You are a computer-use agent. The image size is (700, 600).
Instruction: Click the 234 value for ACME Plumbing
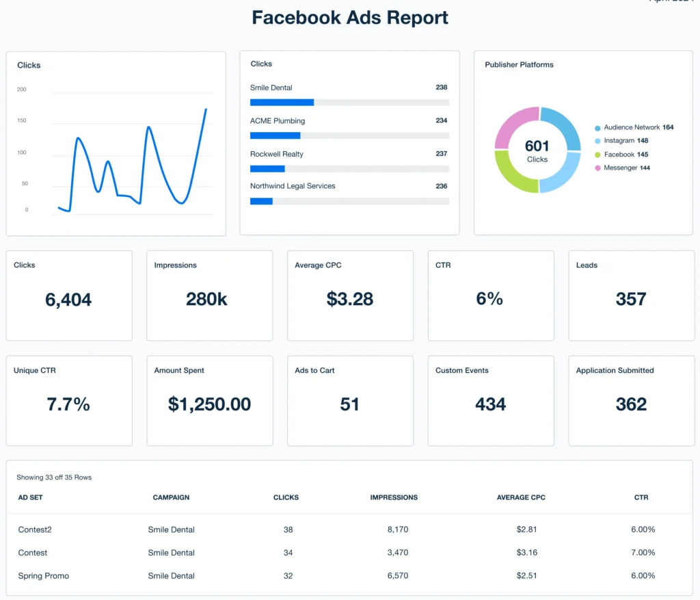[442, 120]
